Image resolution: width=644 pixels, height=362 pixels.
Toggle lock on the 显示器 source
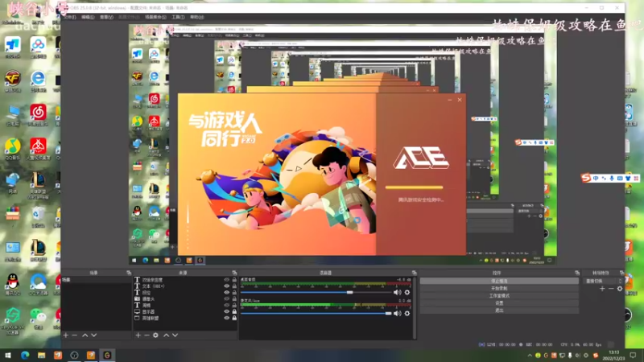[234, 311]
